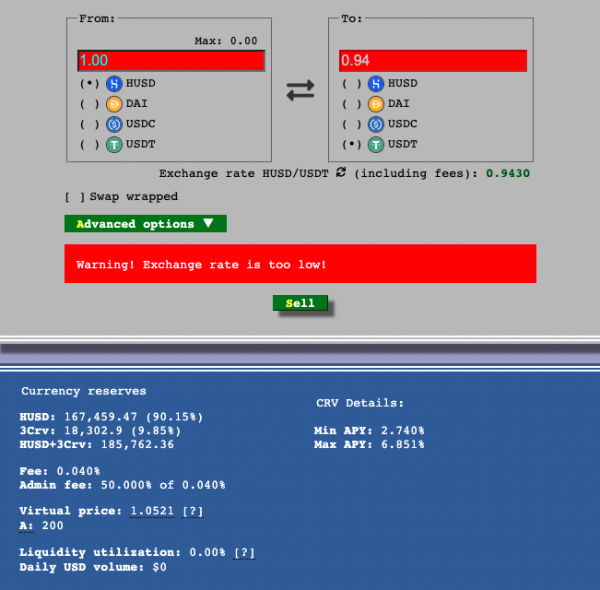Image resolution: width=600 pixels, height=590 pixels.
Task: Click the HUSD reserve value 167,459.47
Action: point(101,417)
